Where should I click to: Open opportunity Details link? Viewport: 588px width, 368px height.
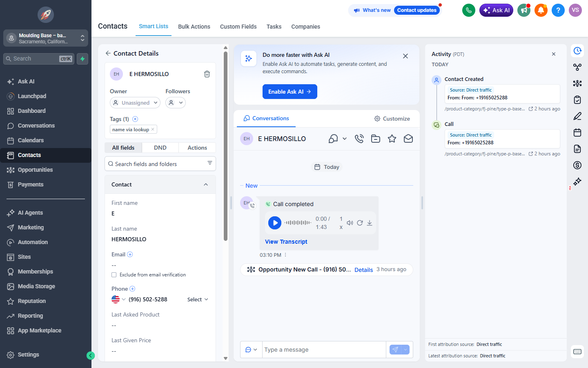pyautogui.click(x=363, y=270)
